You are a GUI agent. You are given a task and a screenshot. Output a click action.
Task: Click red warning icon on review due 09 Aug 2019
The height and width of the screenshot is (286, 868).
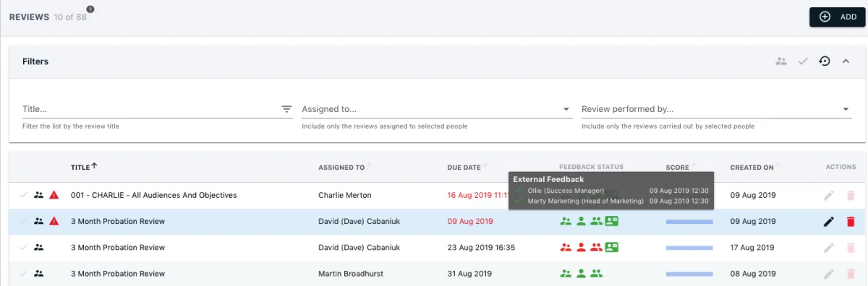coord(54,221)
